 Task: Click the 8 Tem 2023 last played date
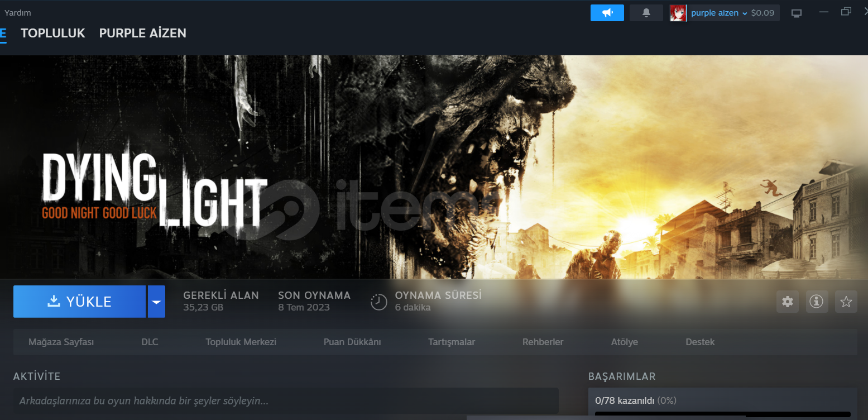point(304,307)
